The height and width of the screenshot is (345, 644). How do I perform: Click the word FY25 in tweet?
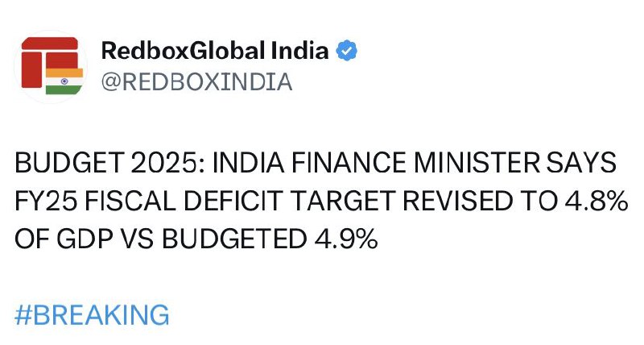tap(46, 201)
